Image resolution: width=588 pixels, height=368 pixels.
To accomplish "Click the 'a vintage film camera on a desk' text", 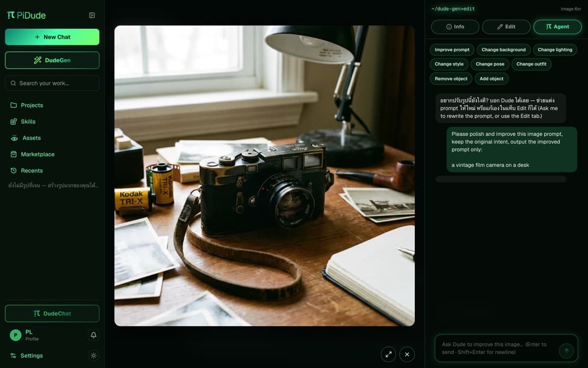I will point(490,165).
